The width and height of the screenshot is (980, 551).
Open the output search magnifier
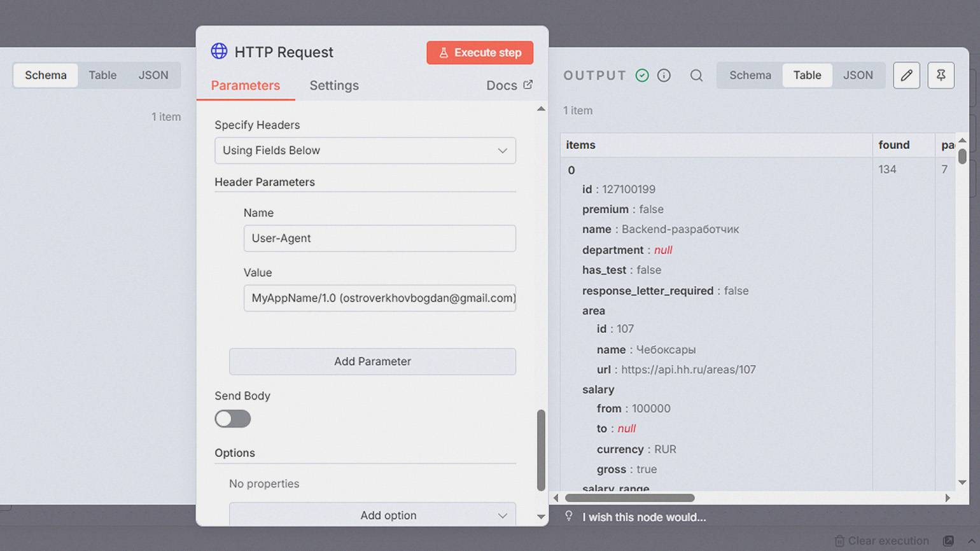(x=696, y=76)
